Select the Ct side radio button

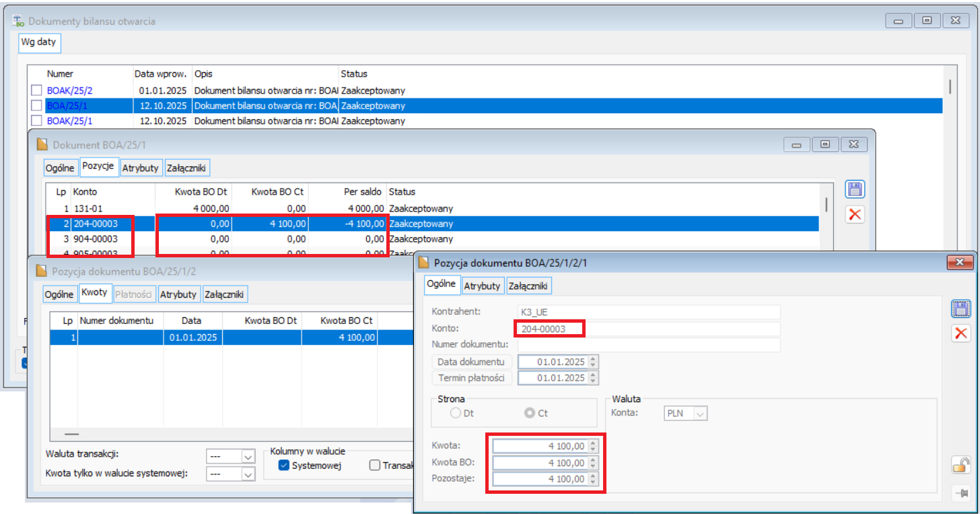(x=530, y=413)
